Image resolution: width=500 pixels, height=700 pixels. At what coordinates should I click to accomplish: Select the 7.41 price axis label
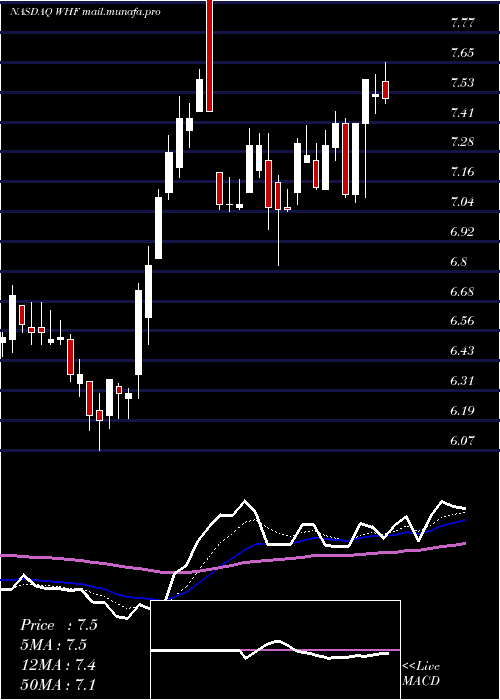(462, 112)
